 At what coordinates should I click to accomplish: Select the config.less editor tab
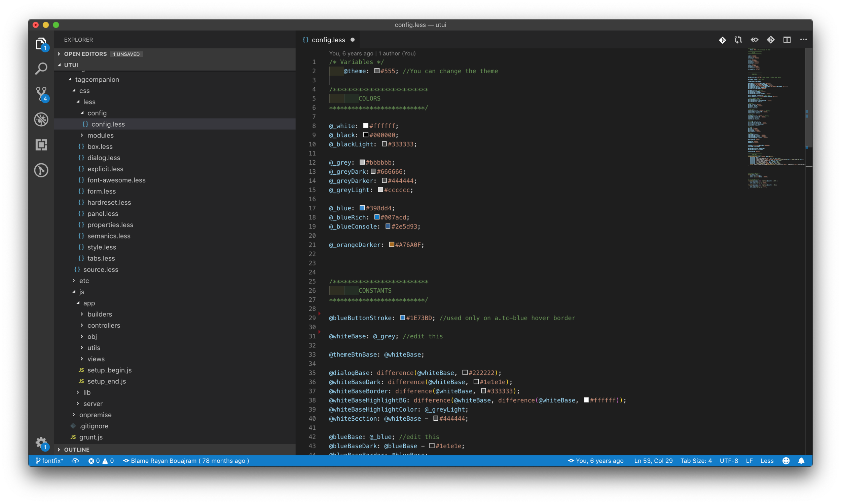pyautogui.click(x=327, y=39)
